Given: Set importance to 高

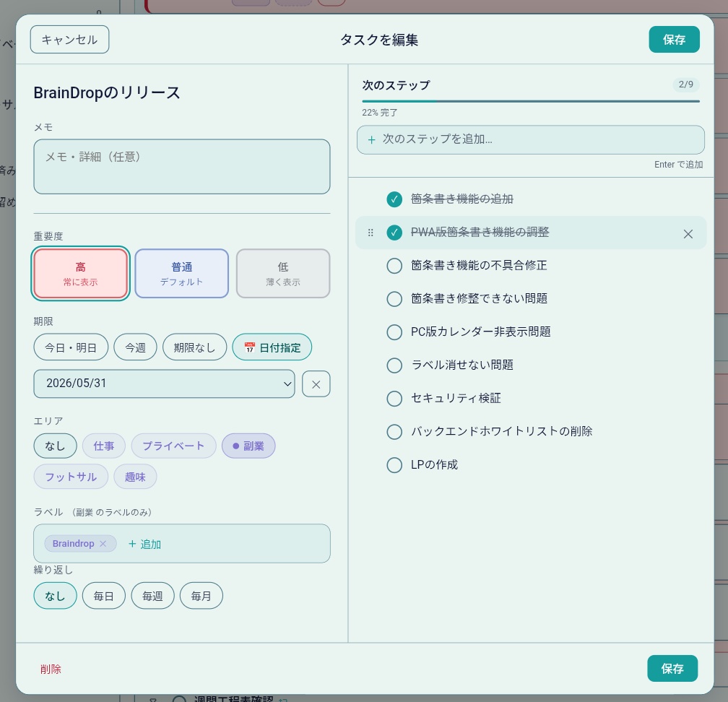Looking at the screenshot, I should click(x=80, y=274).
